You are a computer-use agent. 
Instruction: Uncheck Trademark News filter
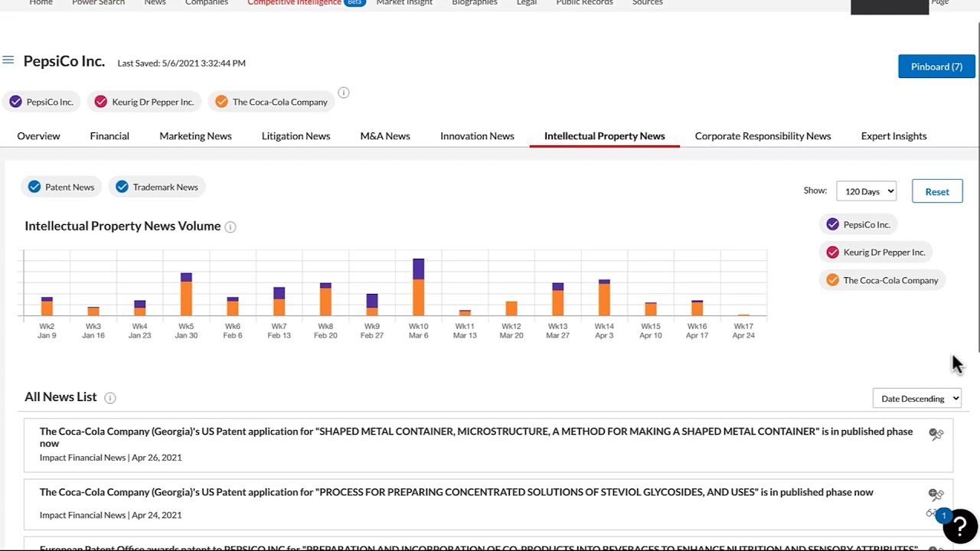pyautogui.click(x=157, y=187)
